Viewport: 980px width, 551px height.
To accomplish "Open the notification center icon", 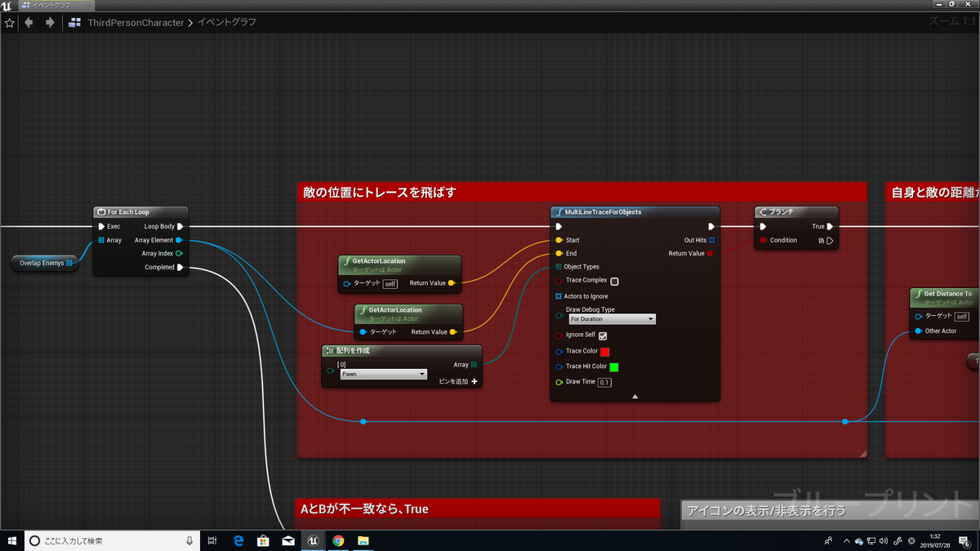I will coord(964,540).
